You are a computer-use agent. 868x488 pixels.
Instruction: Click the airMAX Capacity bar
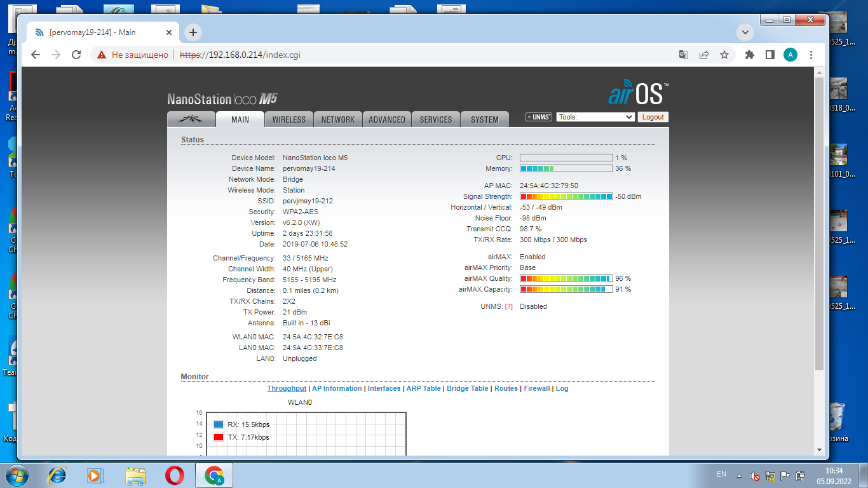point(566,289)
